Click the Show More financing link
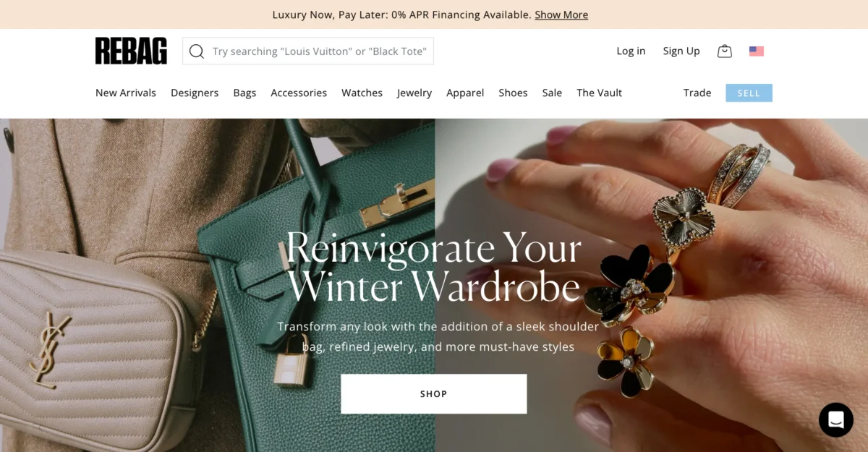 coord(561,14)
